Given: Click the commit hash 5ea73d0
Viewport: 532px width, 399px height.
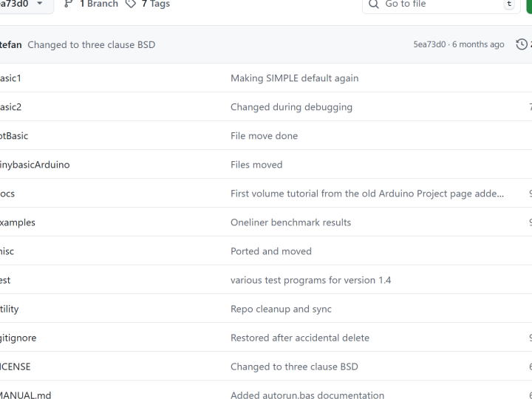Looking at the screenshot, I should click(429, 44).
